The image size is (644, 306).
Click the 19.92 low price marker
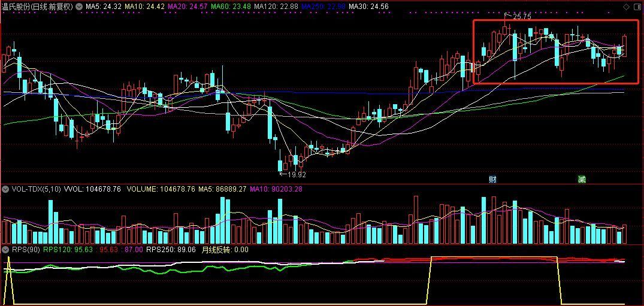[x=296, y=175]
